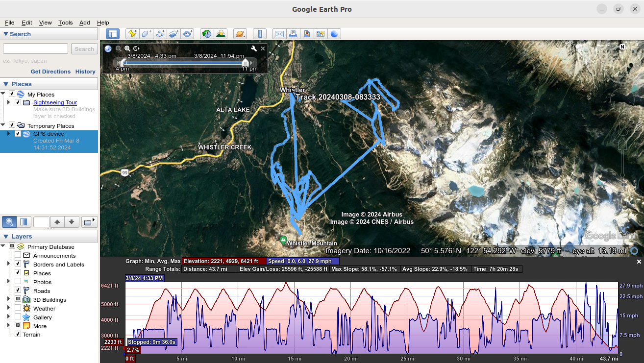Zoom in the time slider range

127,48
